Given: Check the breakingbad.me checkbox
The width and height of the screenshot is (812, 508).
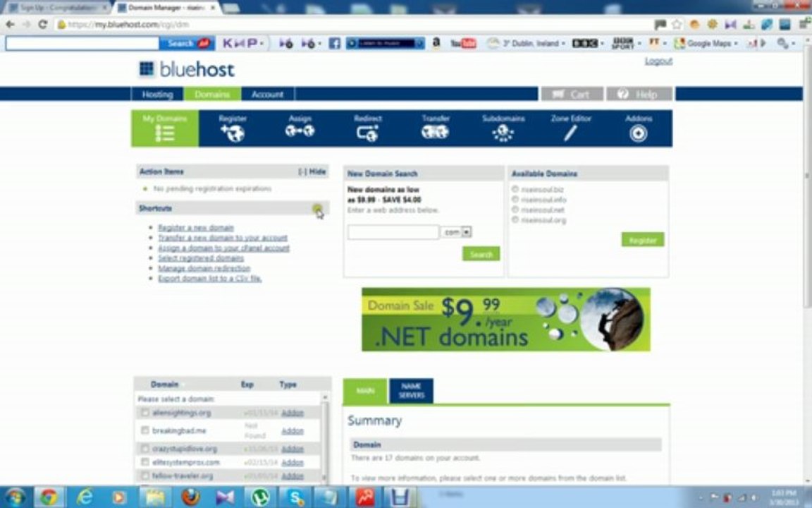Looking at the screenshot, I should (145, 430).
